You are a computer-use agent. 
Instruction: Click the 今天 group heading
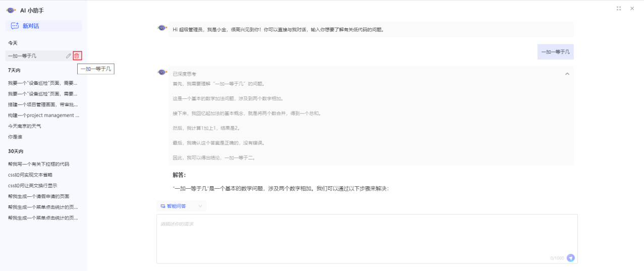13,43
